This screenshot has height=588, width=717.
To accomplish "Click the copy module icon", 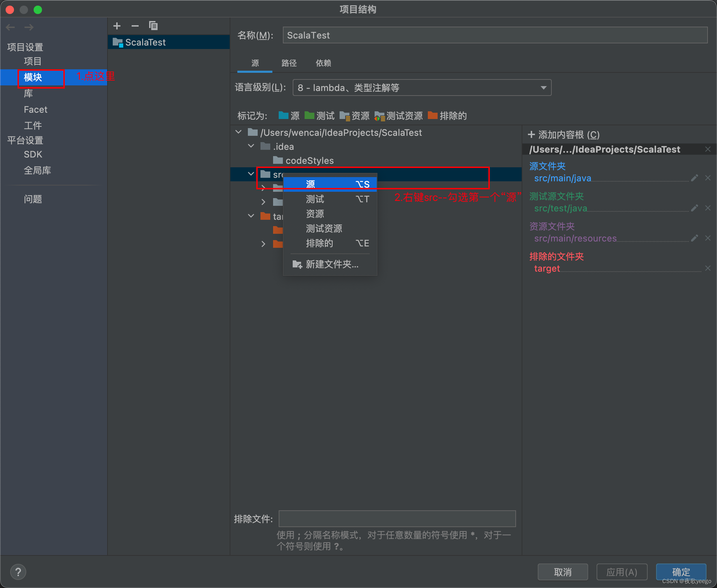I will [153, 26].
